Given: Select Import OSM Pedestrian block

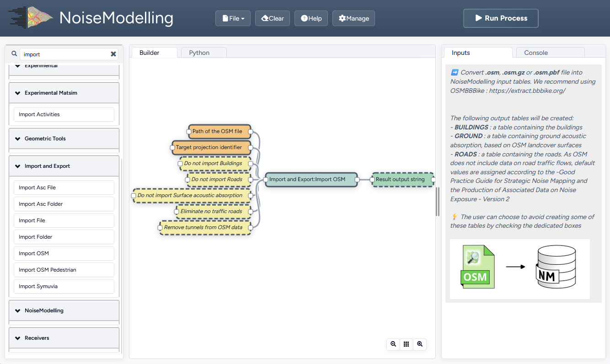Looking at the screenshot, I should pos(64,270).
